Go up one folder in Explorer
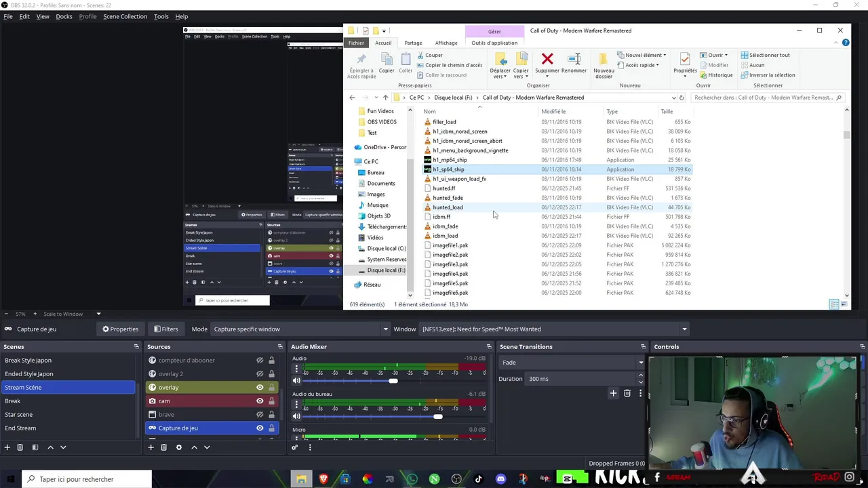Screen dimensions: 868x488 (385, 98)
